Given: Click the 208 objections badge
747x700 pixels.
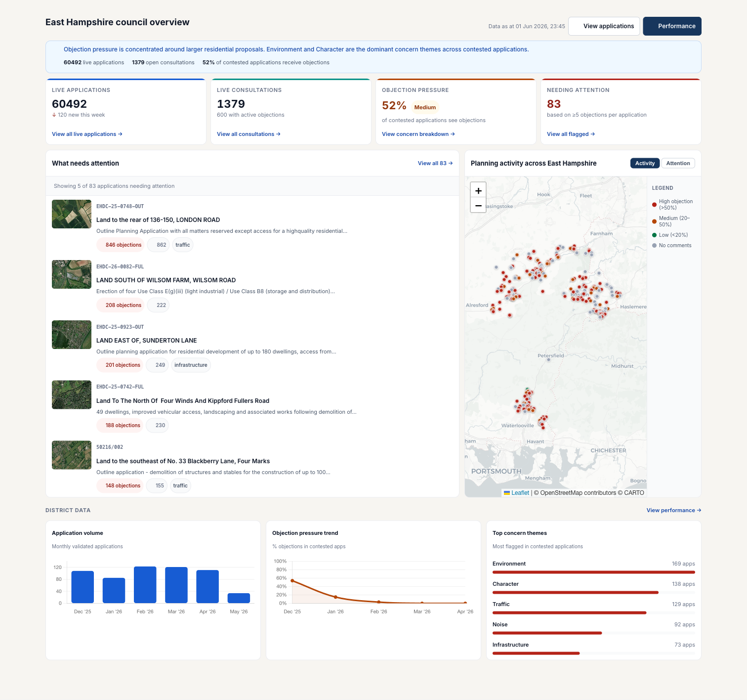Looking at the screenshot, I should 120,305.
